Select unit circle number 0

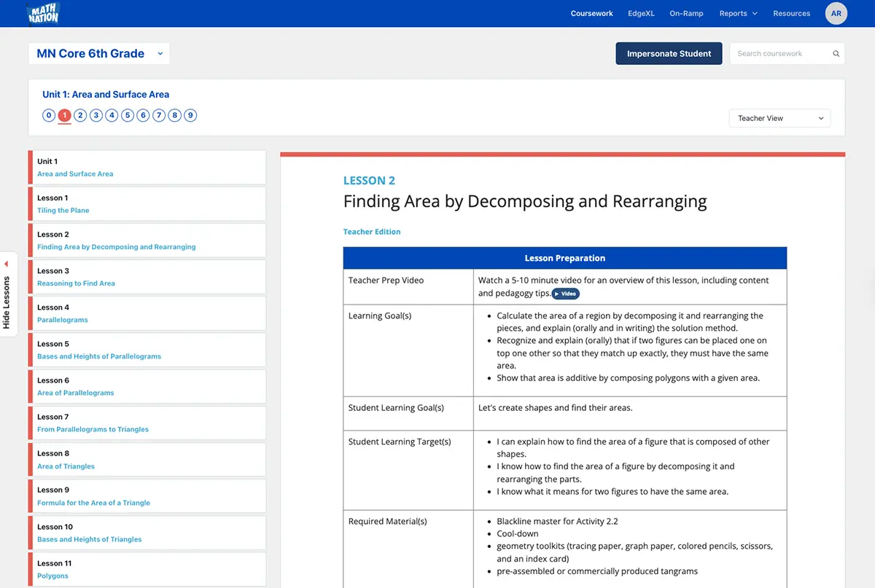(x=49, y=115)
